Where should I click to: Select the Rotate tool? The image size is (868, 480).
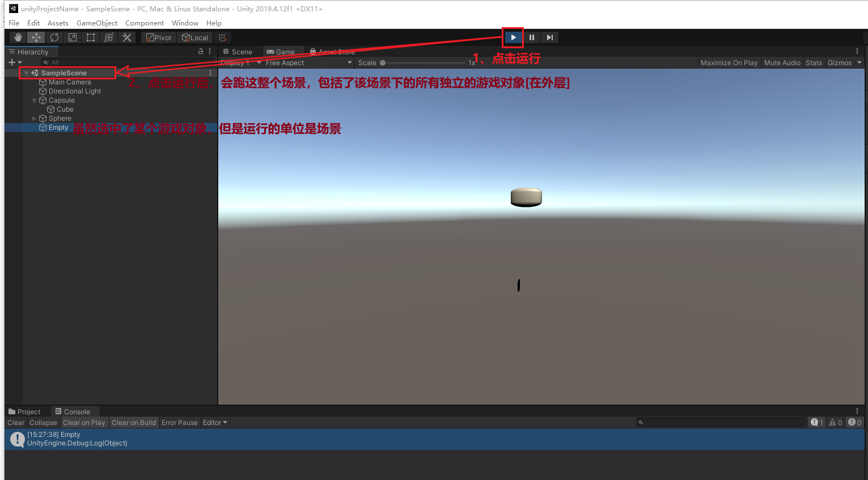pos(54,37)
